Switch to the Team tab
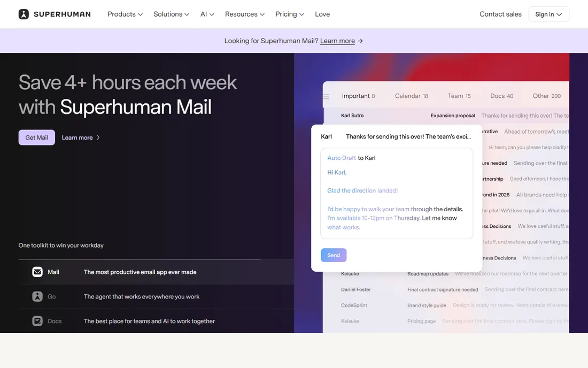588x368 pixels. (459, 96)
